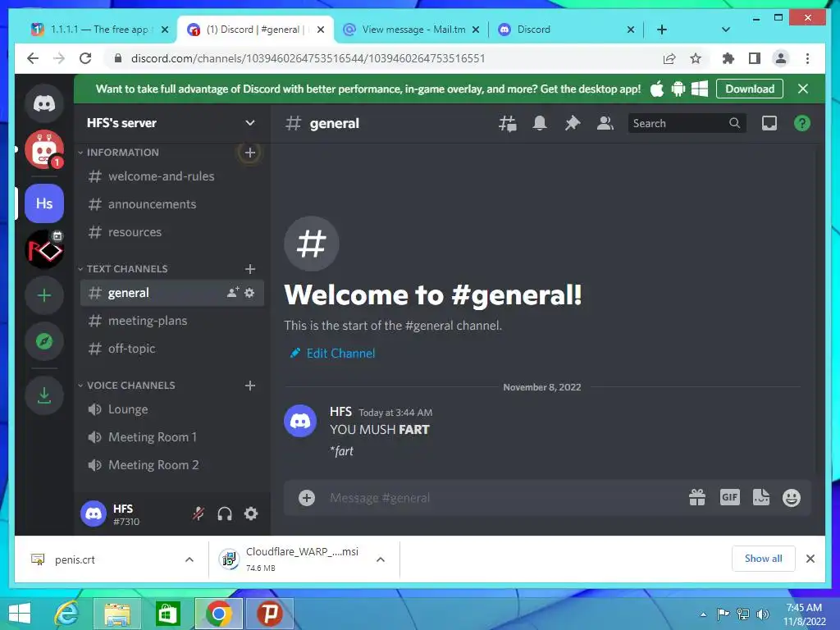The width and height of the screenshot is (840, 630).
Task: Open Discord home direct messages icon
Action: tap(44, 103)
